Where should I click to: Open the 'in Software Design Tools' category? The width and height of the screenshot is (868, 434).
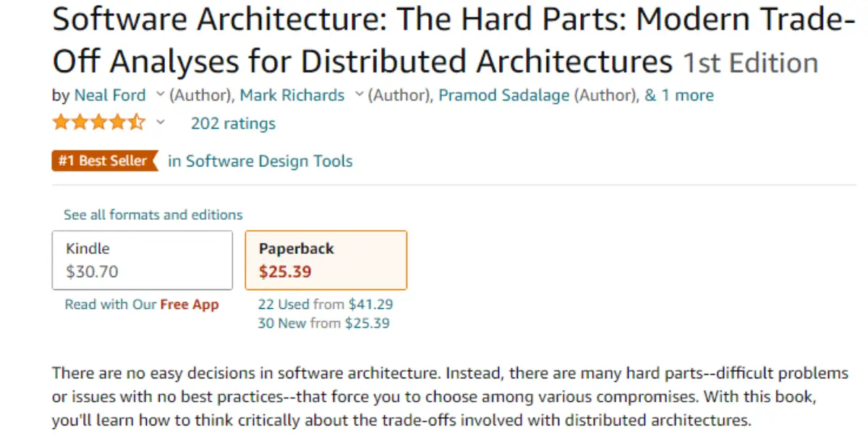tap(260, 161)
